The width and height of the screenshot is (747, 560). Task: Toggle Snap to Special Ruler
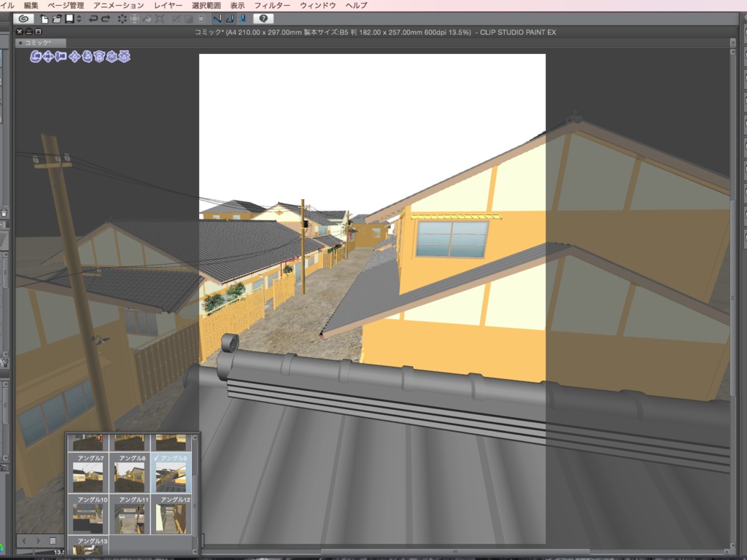click(x=230, y=19)
